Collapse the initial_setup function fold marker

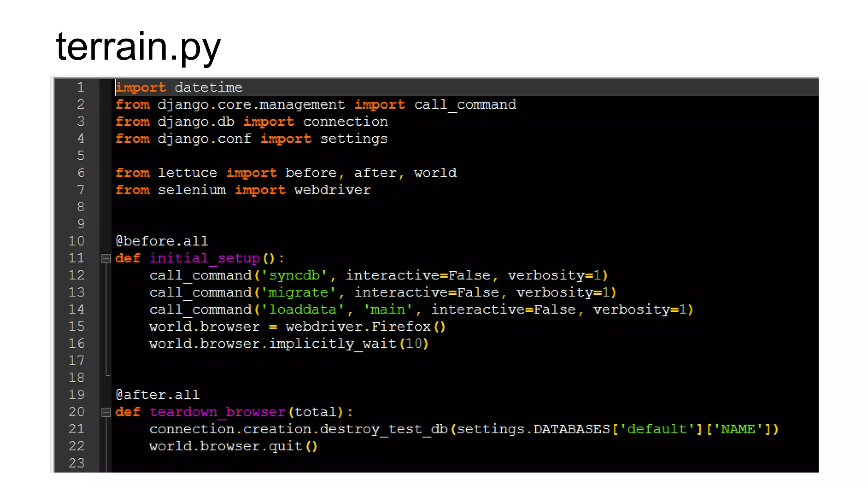coord(106,258)
